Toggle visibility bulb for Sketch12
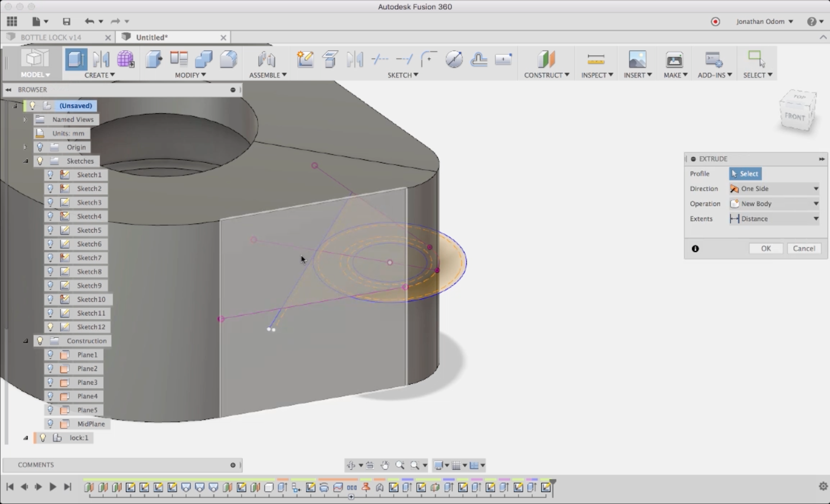The width and height of the screenshot is (830, 504). click(50, 327)
